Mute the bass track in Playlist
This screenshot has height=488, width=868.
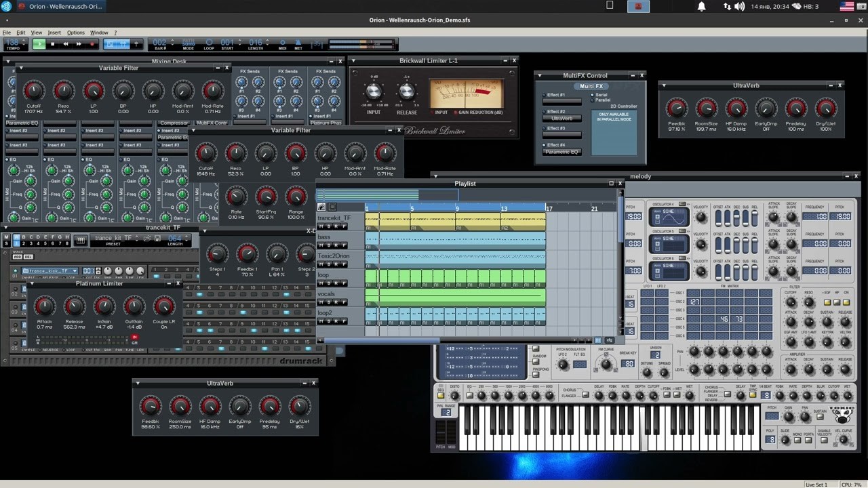pyautogui.click(x=321, y=245)
